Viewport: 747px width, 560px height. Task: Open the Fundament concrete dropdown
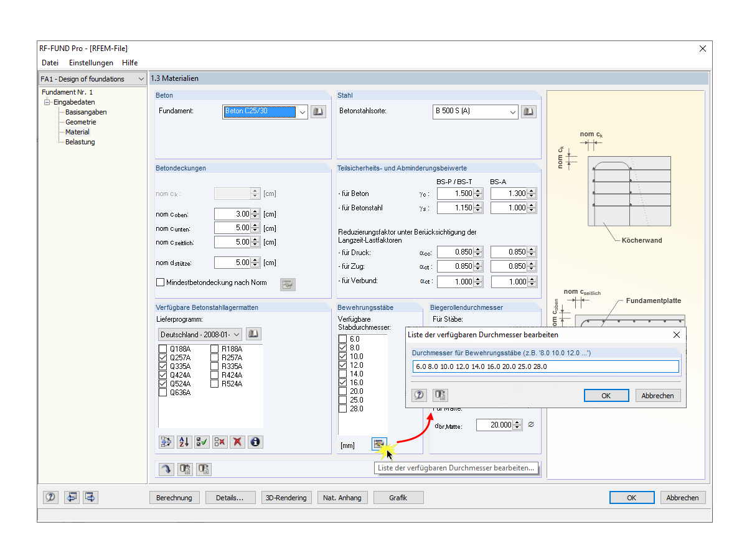(302, 112)
